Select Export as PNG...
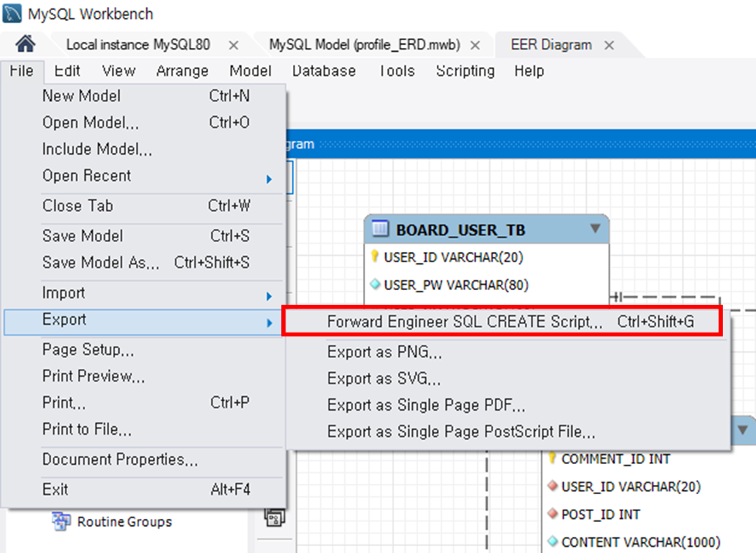756x553 pixels. tap(508, 352)
